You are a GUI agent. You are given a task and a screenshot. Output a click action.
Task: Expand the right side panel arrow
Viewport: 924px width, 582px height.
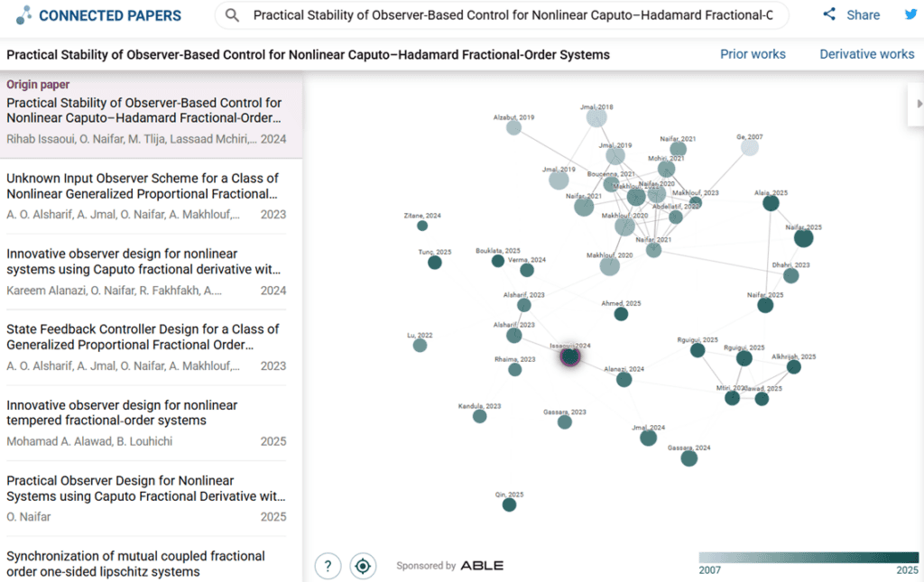pos(918,104)
